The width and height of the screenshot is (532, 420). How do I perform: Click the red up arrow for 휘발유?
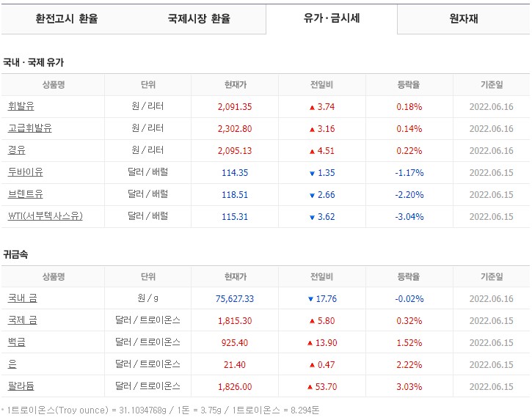[x=312, y=108]
